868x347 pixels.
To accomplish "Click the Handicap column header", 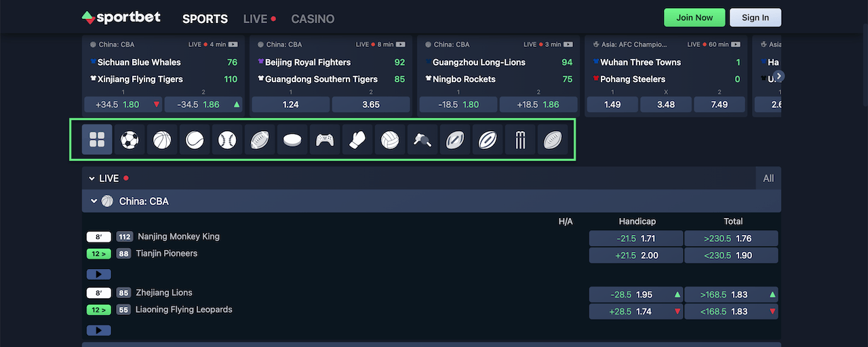I will [637, 221].
